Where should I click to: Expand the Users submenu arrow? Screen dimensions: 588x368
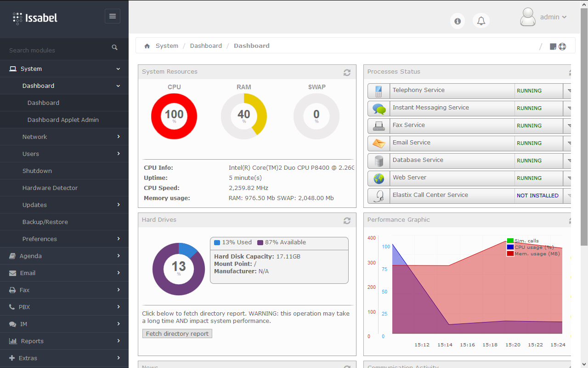pos(119,154)
